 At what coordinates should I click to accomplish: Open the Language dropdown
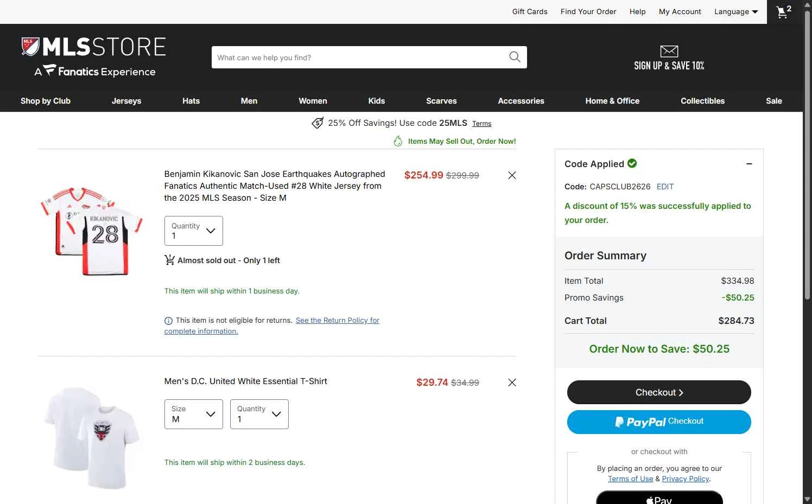pyautogui.click(x=736, y=11)
